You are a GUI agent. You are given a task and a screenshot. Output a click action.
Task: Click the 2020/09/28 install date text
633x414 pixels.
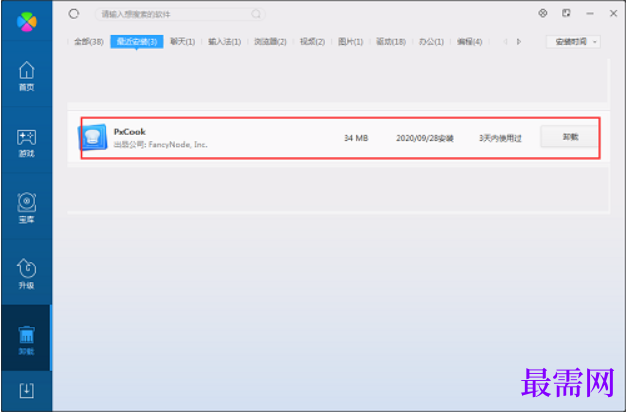pos(425,138)
